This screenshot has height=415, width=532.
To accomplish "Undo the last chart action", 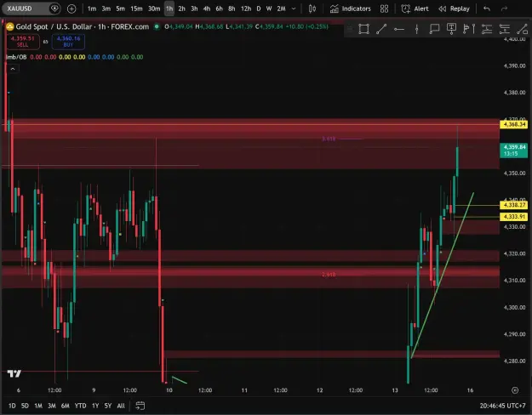I will 487,9.
